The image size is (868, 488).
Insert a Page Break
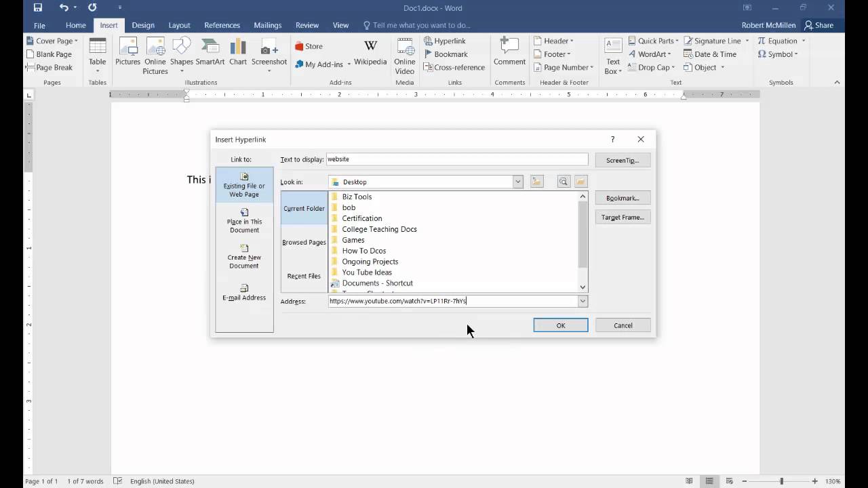[x=49, y=68]
